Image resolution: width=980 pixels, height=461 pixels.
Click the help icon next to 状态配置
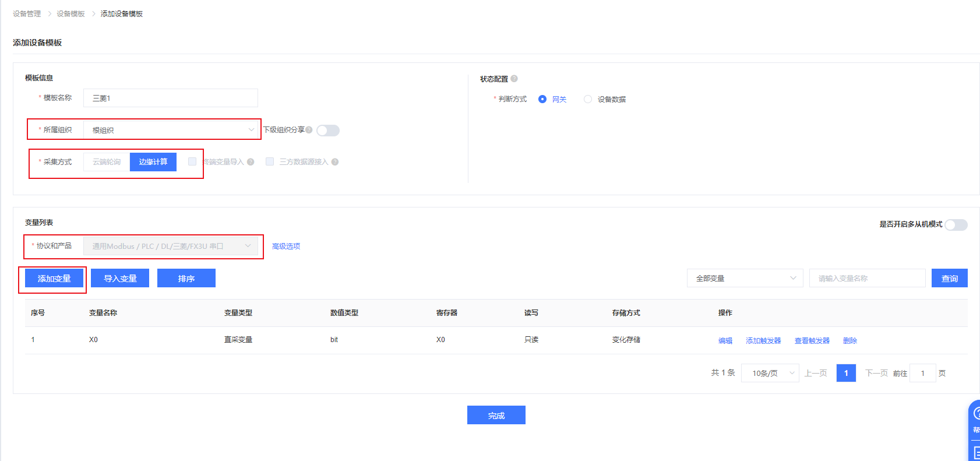pyautogui.click(x=514, y=79)
